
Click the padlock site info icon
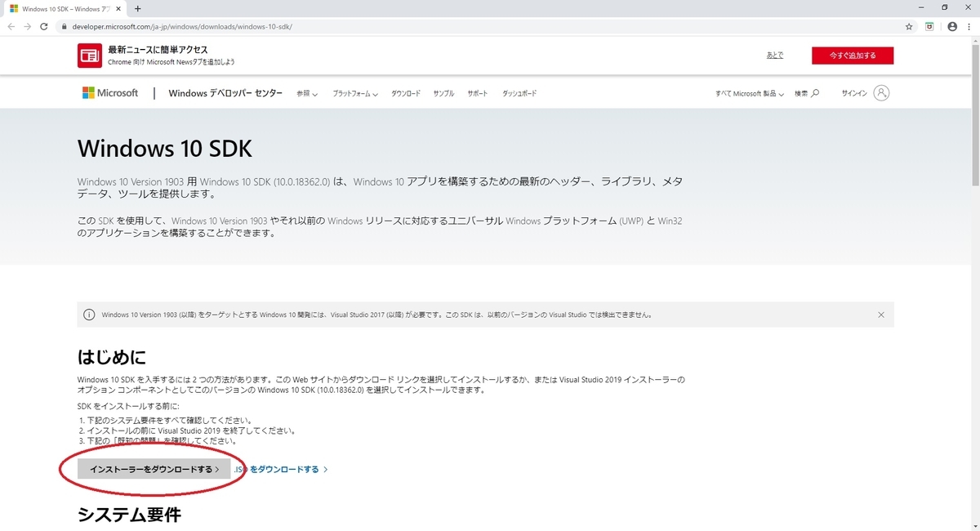(64, 26)
